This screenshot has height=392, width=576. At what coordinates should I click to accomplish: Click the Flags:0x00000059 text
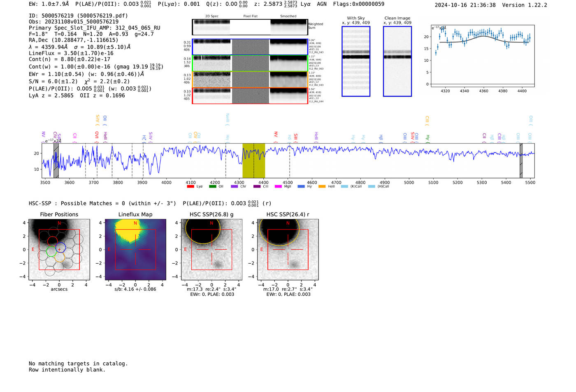(359, 4)
